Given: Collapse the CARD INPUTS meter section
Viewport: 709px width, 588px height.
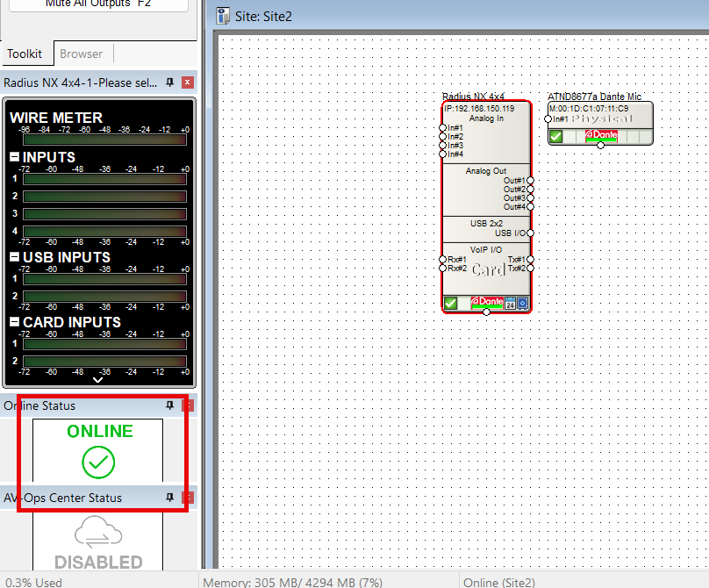Looking at the screenshot, I should (14, 322).
